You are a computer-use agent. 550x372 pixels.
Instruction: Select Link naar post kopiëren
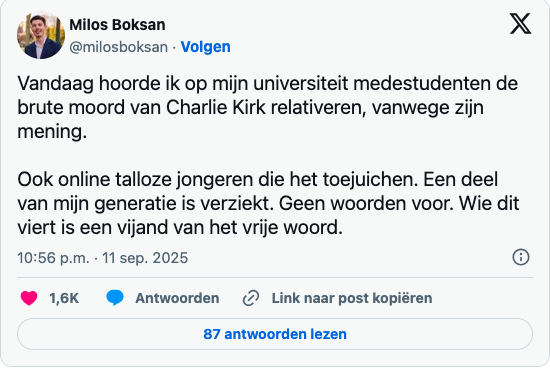point(352,298)
